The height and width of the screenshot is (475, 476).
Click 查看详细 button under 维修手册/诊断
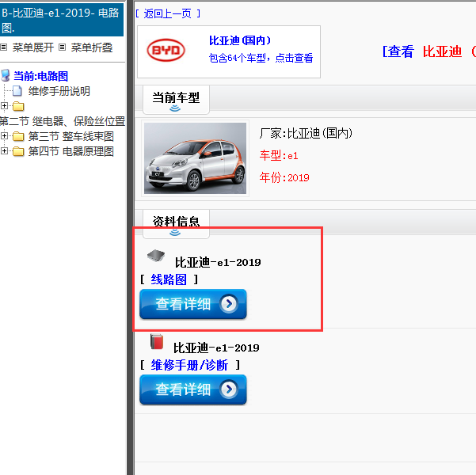pyautogui.click(x=193, y=389)
